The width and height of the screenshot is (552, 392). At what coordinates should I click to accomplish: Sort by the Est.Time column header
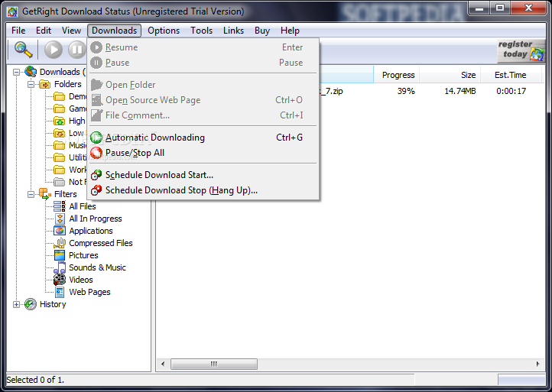click(x=511, y=75)
